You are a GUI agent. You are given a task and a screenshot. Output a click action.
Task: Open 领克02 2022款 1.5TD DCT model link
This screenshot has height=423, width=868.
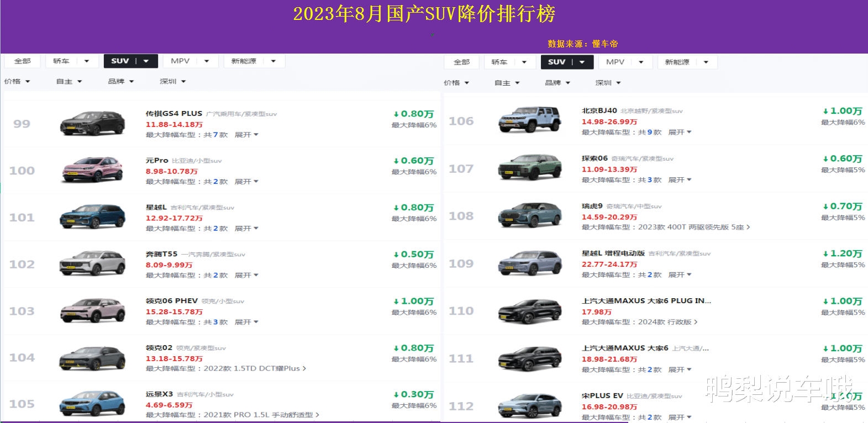pyautogui.click(x=255, y=368)
